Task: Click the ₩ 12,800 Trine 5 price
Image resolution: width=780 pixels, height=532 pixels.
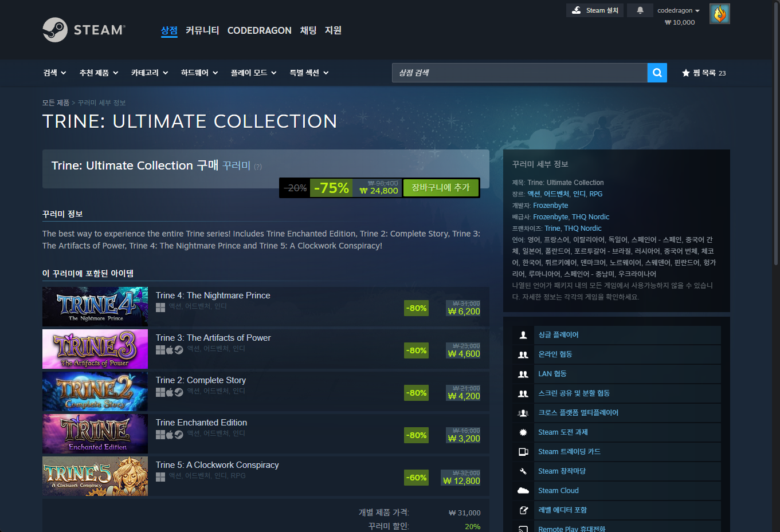Action: point(462,481)
